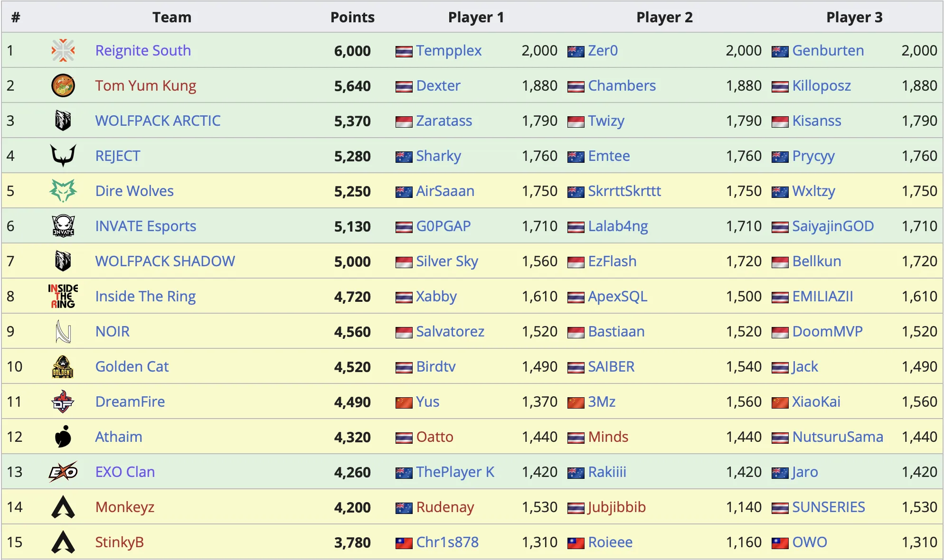Go to SaiyajinGOD's player page
Screen dimensions: 944x560
click(833, 226)
